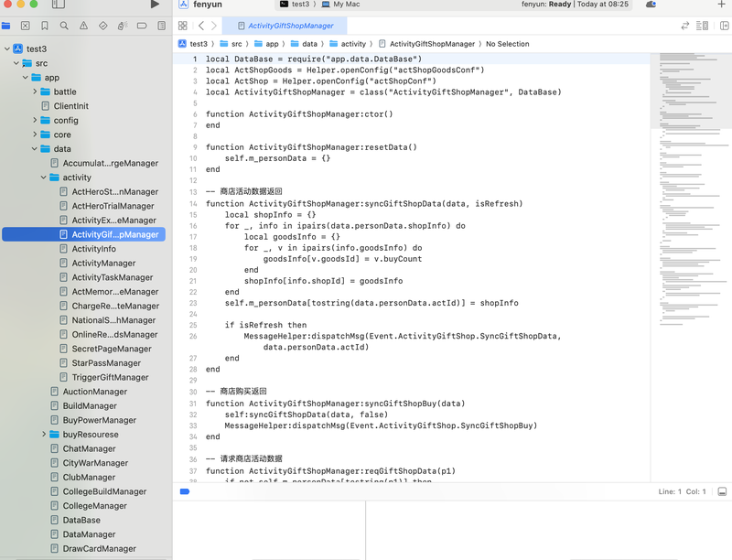Show the breakpoint navigator
The height and width of the screenshot is (560, 732).
click(x=142, y=26)
